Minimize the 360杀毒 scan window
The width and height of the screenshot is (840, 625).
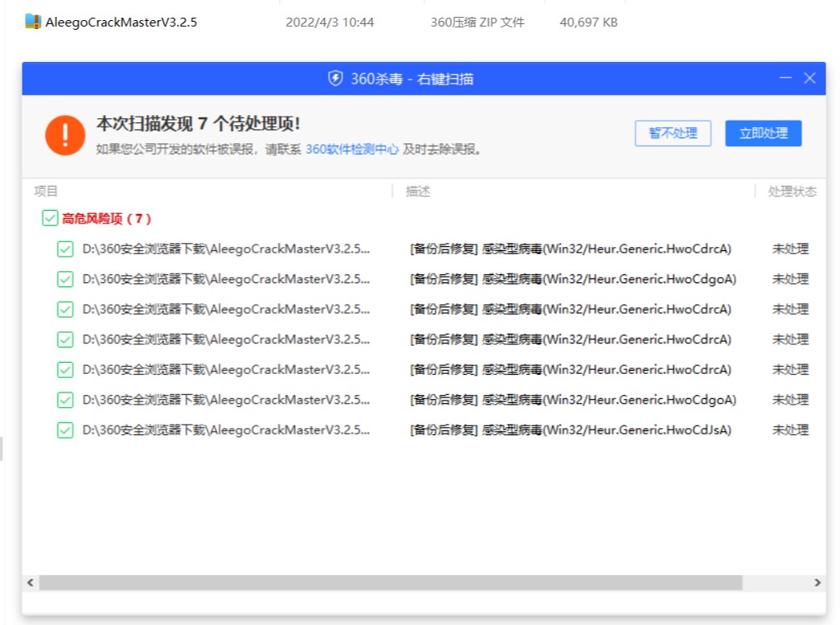pos(785,78)
